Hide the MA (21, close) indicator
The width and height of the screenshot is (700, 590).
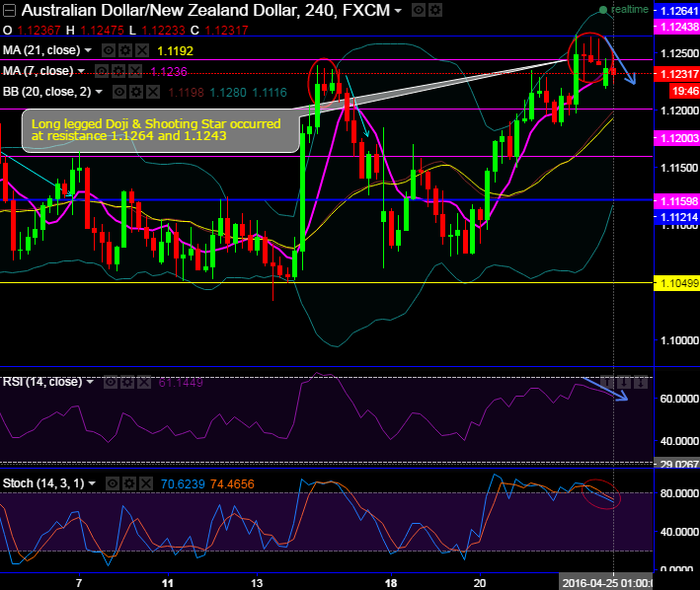point(108,50)
